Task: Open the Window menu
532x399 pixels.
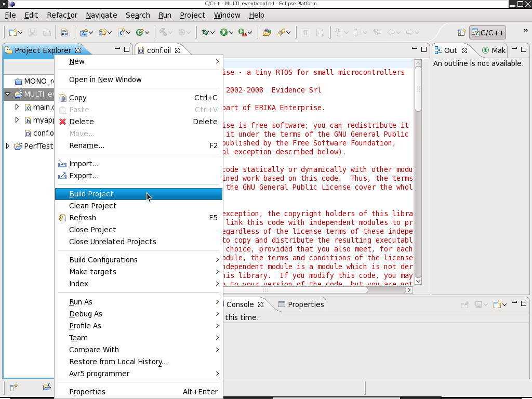Action: [x=227, y=15]
